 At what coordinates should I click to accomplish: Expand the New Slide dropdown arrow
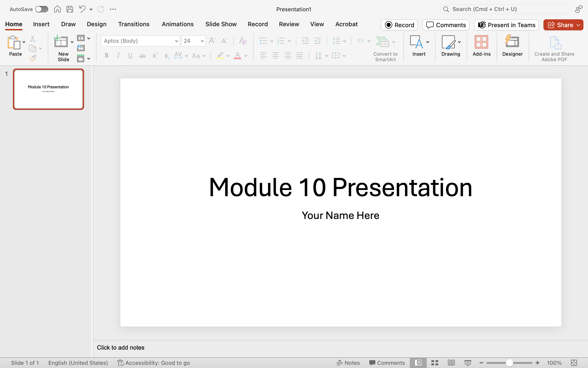[x=72, y=42]
